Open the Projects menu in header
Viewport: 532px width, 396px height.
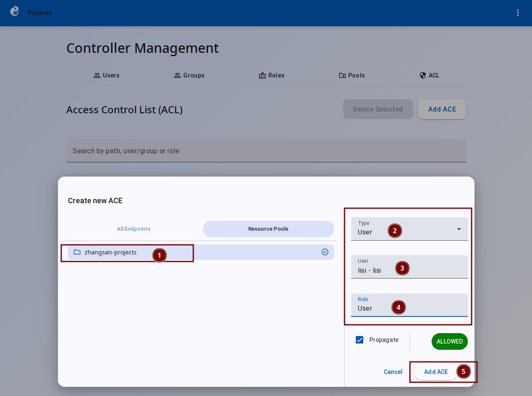click(40, 13)
